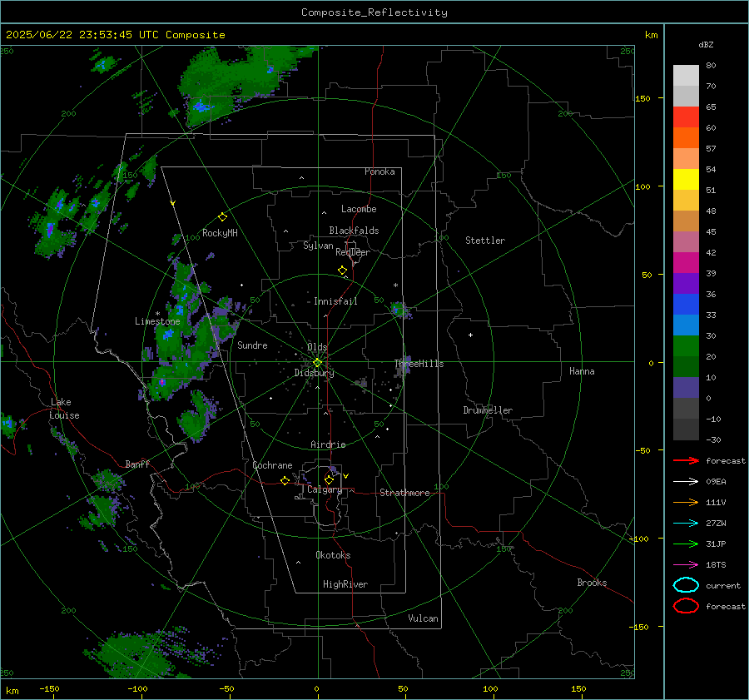Viewport: 749px width, 700px height.
Task: Click the Calgary city label
Action: 325,489
